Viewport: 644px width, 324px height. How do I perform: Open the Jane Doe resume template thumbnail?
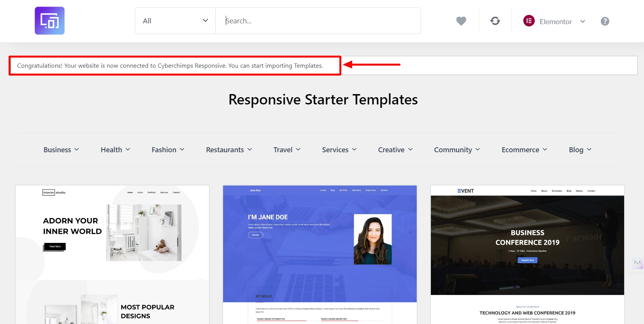tap(320, 255)
